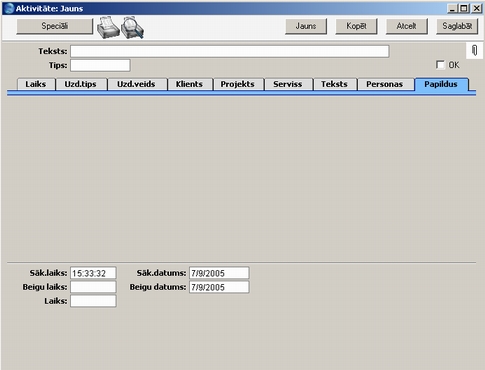This screenshot has height=370, width=485.
Task: Go to the Klients tab
Action: point(189,84)
